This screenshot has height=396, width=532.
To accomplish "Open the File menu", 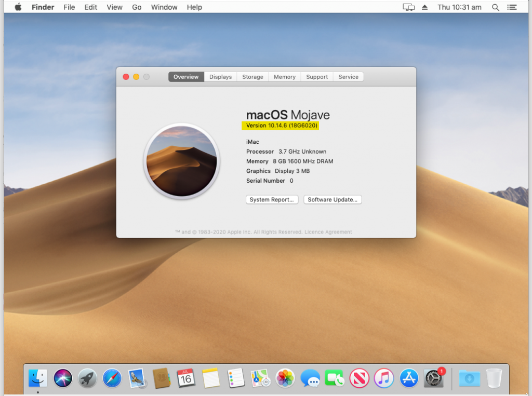I will [69, 7].
